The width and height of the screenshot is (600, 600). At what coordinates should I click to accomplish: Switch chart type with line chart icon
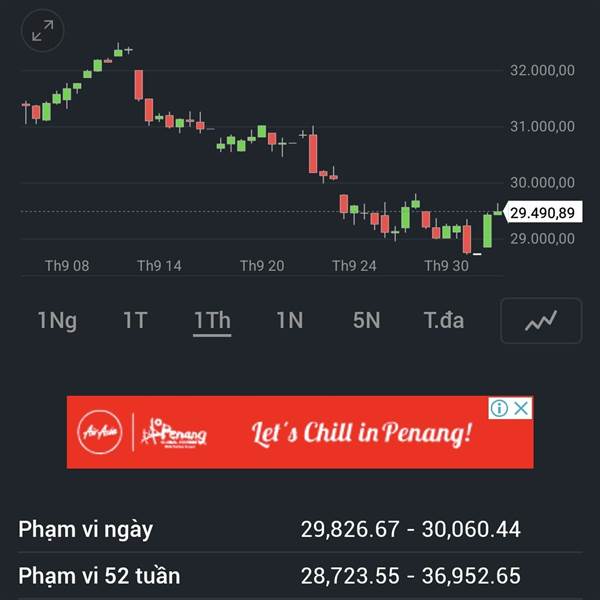click(x=541, y=321)
